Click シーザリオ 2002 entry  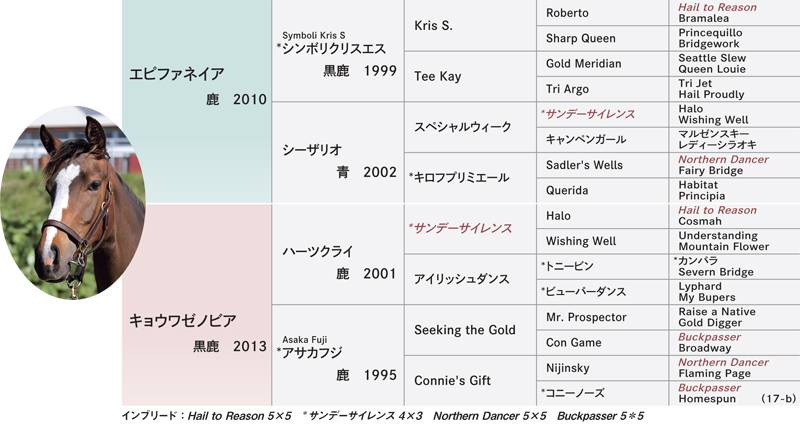click(x=338, y=153)
